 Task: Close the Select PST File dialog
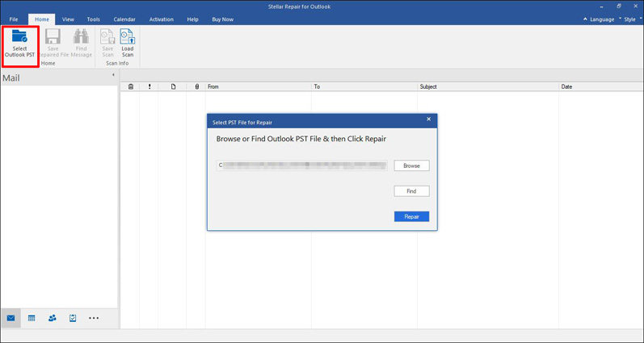(x=429, y=119)
